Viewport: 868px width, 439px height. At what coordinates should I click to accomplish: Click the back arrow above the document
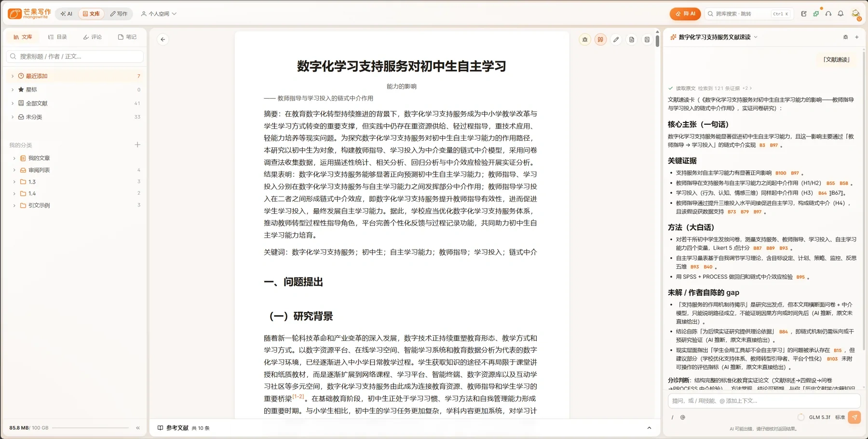pyautogui.click(x=163, y=40)
